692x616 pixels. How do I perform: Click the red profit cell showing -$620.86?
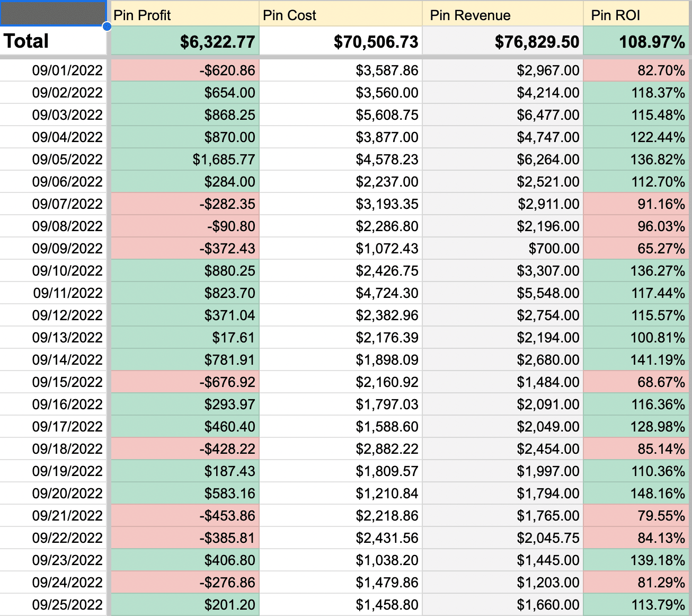coord(184,71)
